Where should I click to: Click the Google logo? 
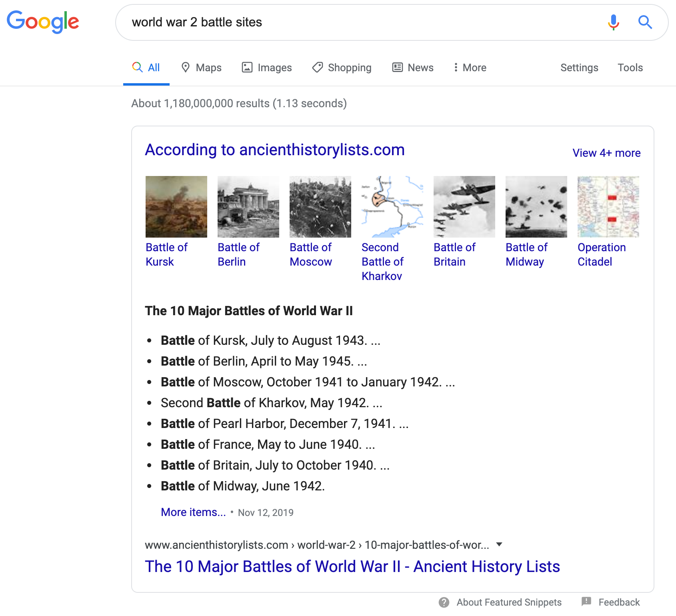(x=43, y=22)
